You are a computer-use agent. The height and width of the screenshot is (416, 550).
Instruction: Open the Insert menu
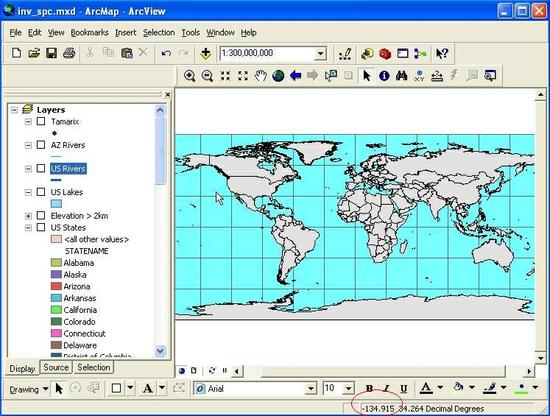click(x=126, y=33)
